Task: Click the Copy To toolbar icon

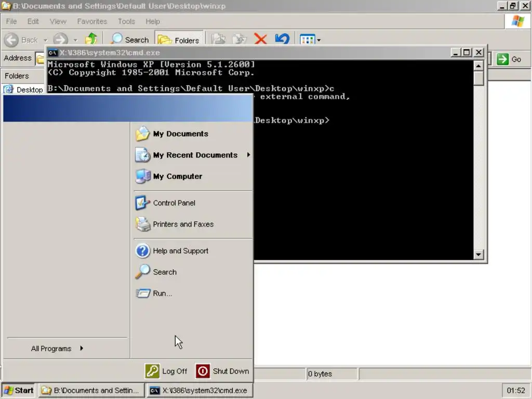Action: (240, 39)
